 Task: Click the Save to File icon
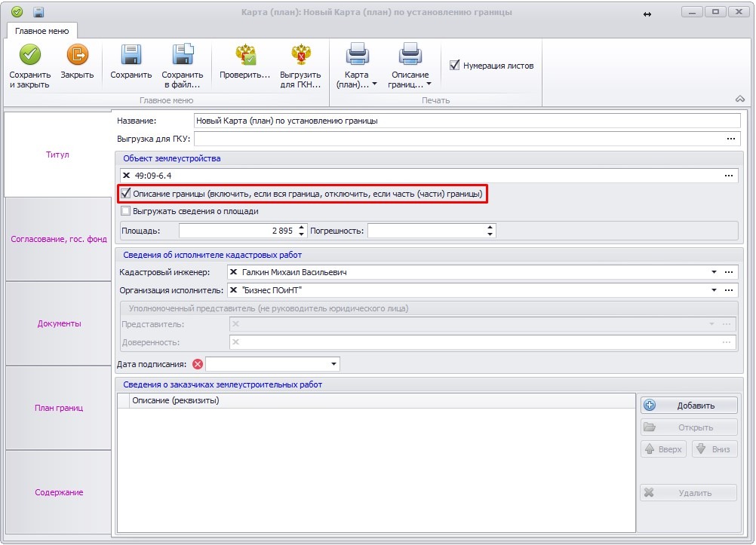click(x=183, y=55)
